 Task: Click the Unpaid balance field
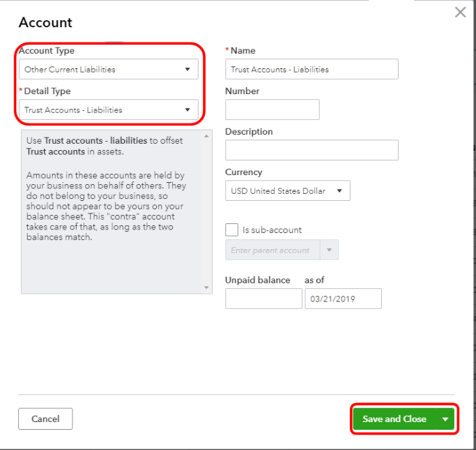tap(263, 299)
